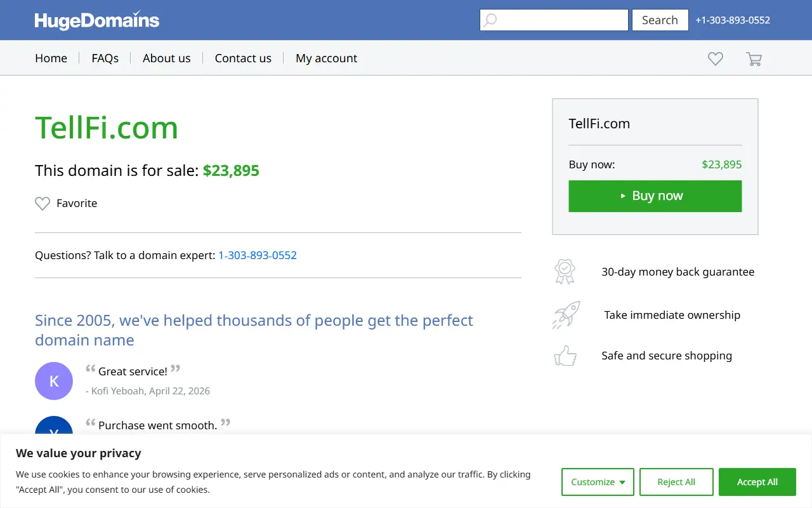Click the green Buy now button
Image resolution: width=812 pixels, height=508 pixels.
[x=655, y=196]
